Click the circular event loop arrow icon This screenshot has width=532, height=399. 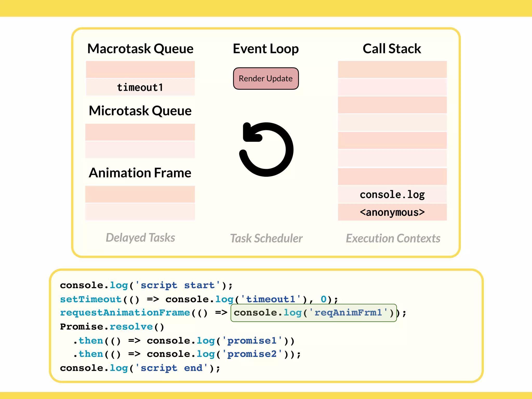pos(266,149)
